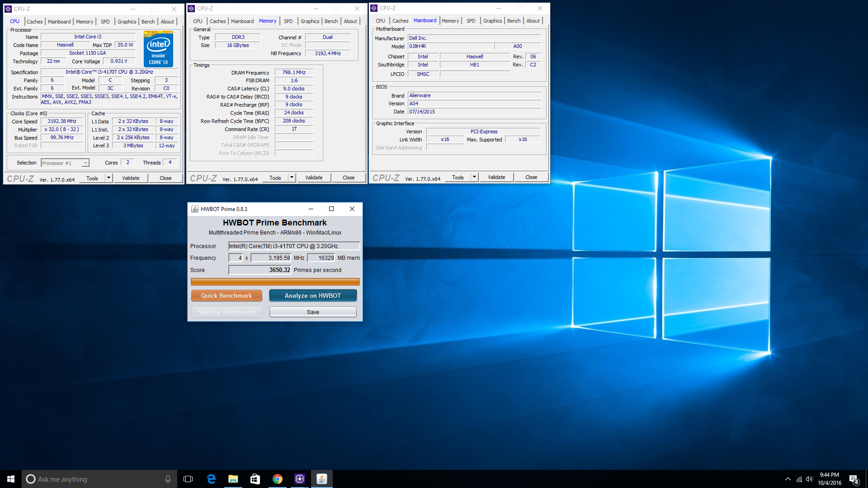Click the HWBOT Processor name field
The height and width of the screenshot is (488, 868).
(294, 246)
